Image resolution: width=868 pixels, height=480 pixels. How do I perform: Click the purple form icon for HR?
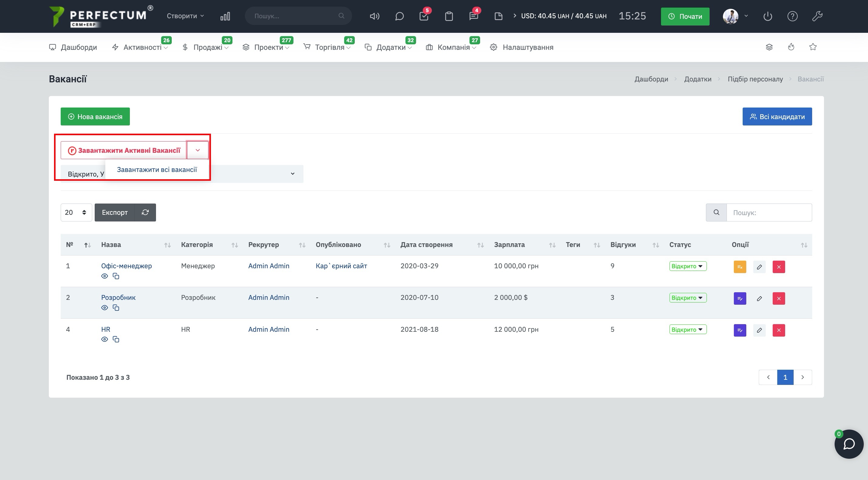740,330
